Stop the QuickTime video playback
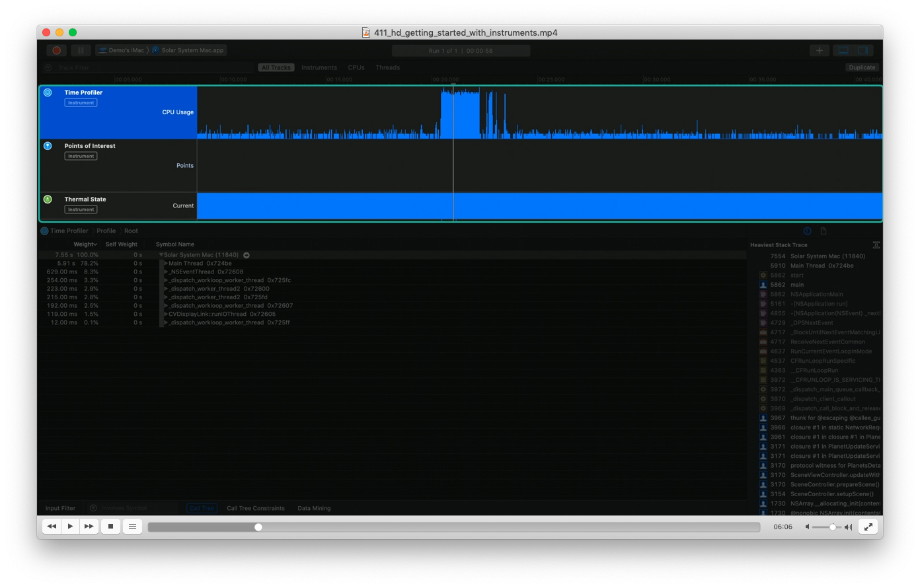 pyautogui.click(x=111, y=527)
